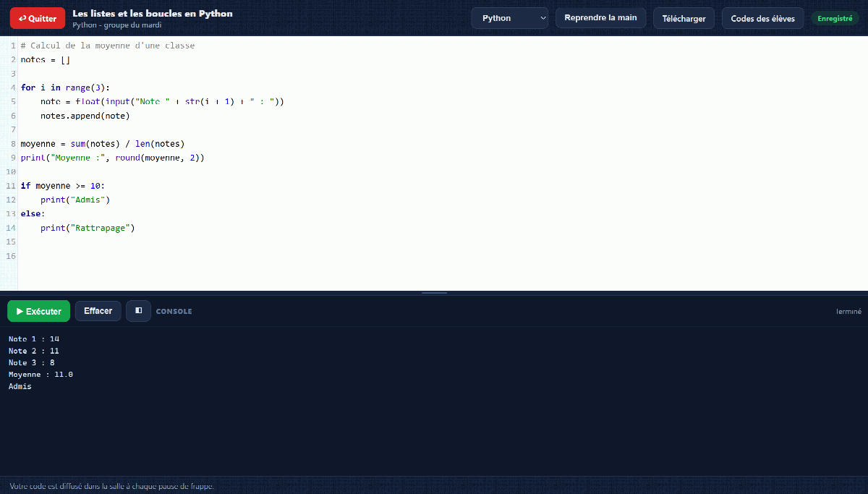Click line number 1 in gutter
The width and height of the screenshot is (868, 494).
pyautogui.click(x=13, y=46)
